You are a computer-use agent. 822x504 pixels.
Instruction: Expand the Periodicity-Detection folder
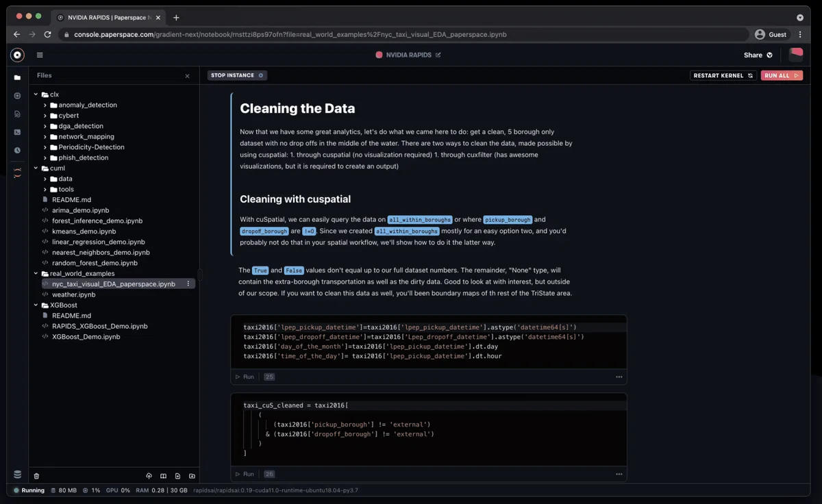click(45, 147)
